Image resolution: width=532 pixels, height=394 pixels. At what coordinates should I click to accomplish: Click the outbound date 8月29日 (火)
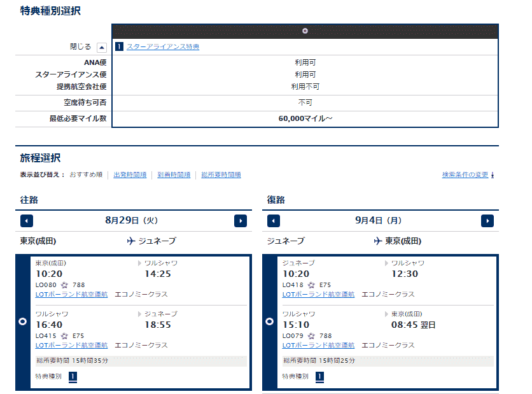coord(131,221)
